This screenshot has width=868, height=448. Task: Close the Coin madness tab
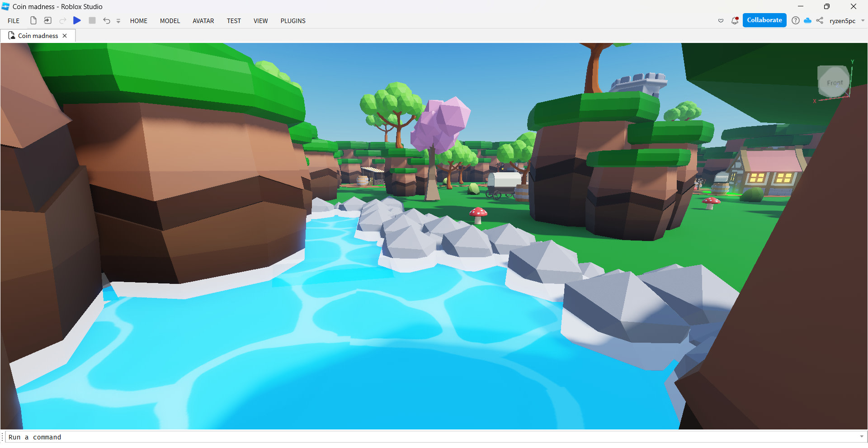pyautogui.click(x=65, y=36)
